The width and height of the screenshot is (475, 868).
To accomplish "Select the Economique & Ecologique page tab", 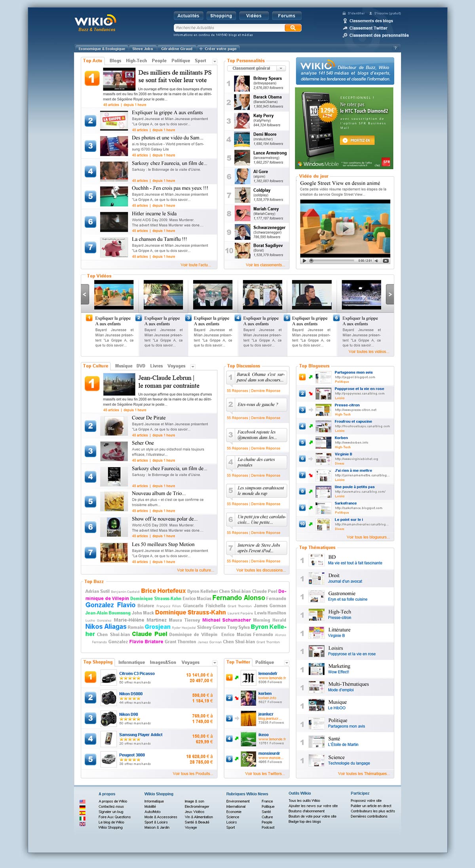I will pyautogui.click(x=102, y=49).
